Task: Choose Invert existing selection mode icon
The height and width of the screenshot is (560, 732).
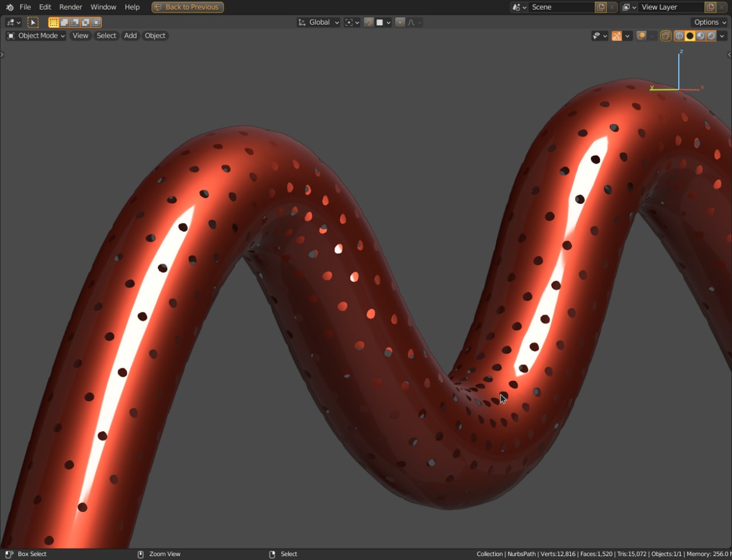Action: pyautogui.click(x=85, y=22)
